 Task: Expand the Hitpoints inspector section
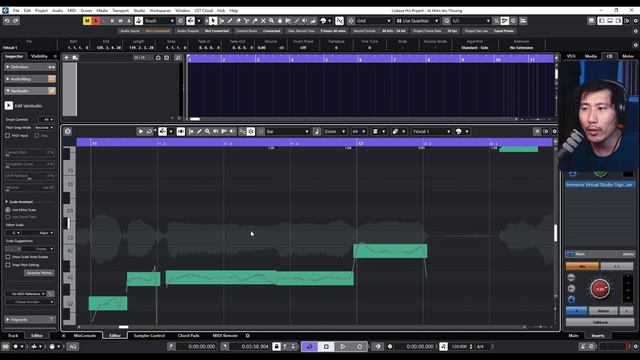(29, 319)
